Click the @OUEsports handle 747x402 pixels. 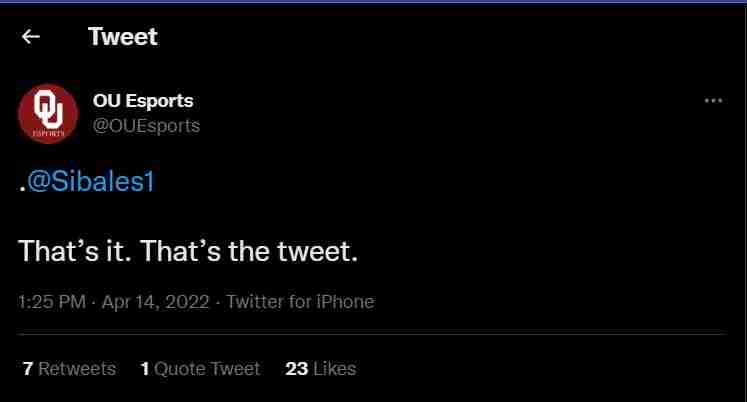pos(146,125)
